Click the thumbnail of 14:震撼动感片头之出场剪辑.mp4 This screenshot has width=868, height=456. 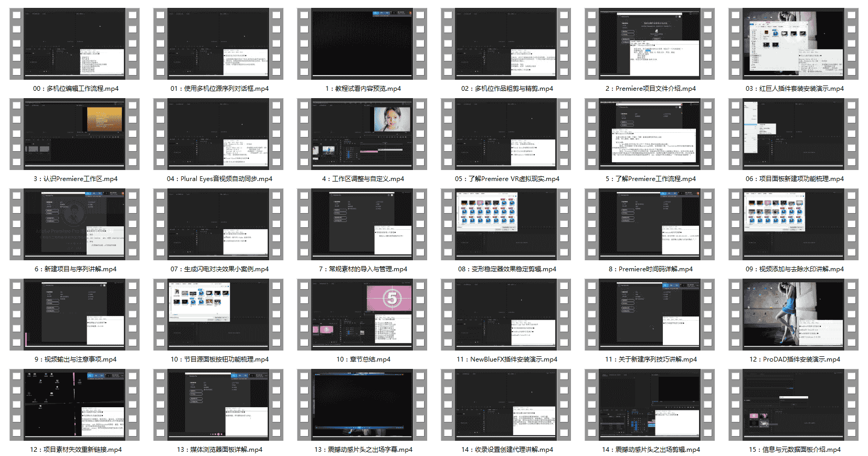click(650, 405)
